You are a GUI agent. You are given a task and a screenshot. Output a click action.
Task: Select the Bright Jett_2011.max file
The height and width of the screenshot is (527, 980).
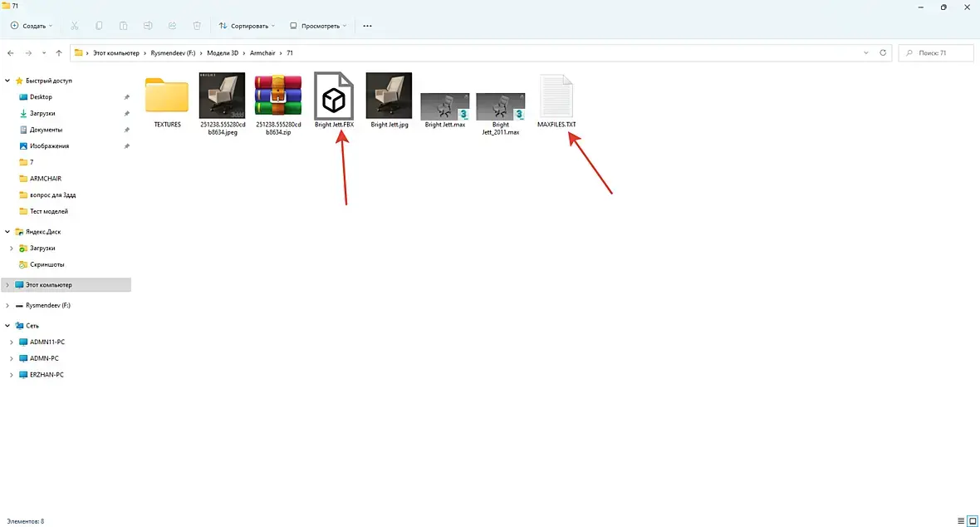click(500, 113)
